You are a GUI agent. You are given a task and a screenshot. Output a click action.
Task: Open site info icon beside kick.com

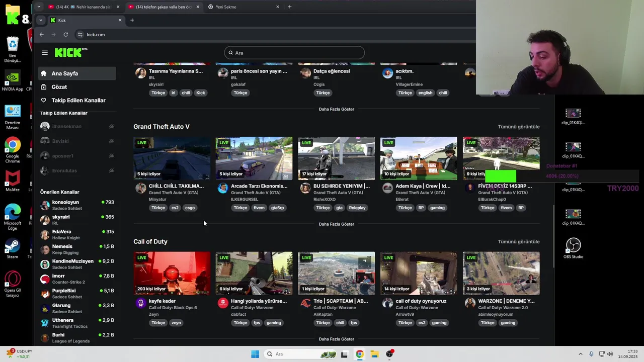pos(79,34)
